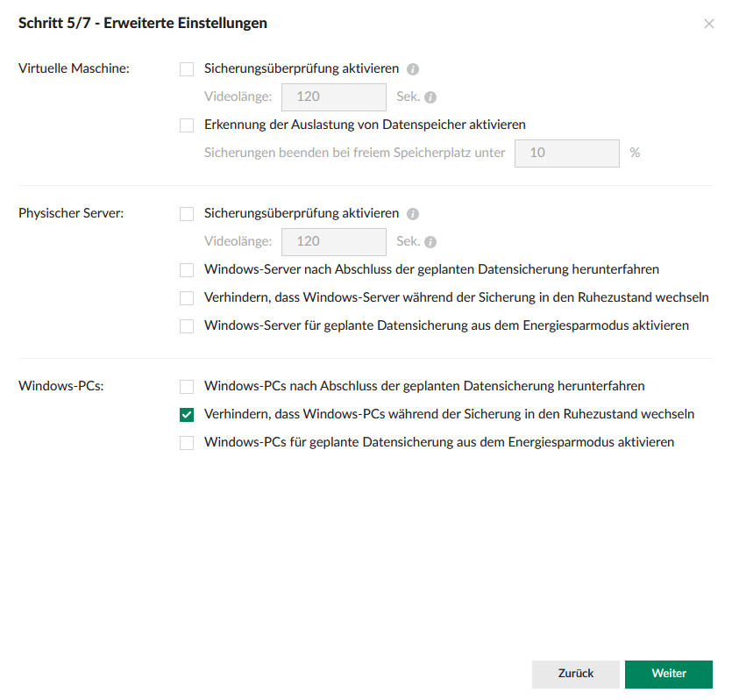Go back with the Zurück button
The image size is (732, 700).
pyautogui.click(x=575, y=674)
